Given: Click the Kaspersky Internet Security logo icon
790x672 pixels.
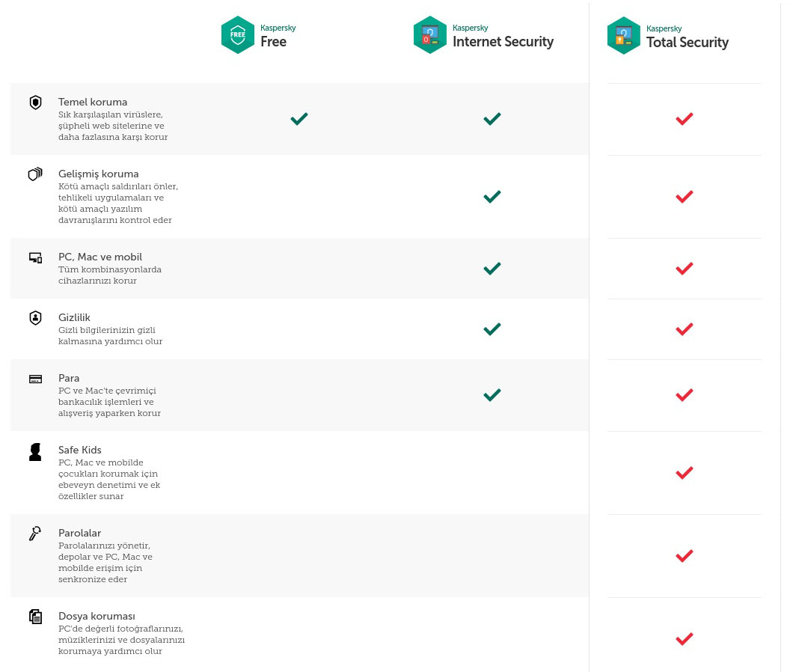Looking at the screenshot, I should [x=430, y=35].
